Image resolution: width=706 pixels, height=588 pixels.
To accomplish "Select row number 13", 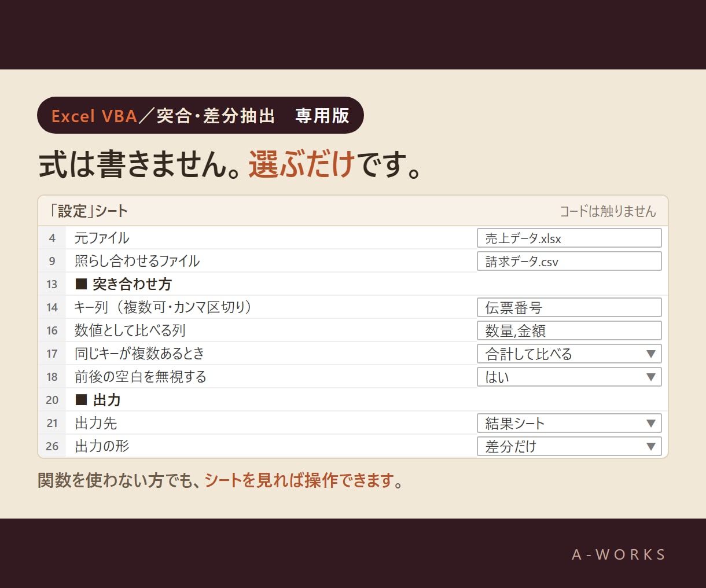I will click(x=52, y=284).
